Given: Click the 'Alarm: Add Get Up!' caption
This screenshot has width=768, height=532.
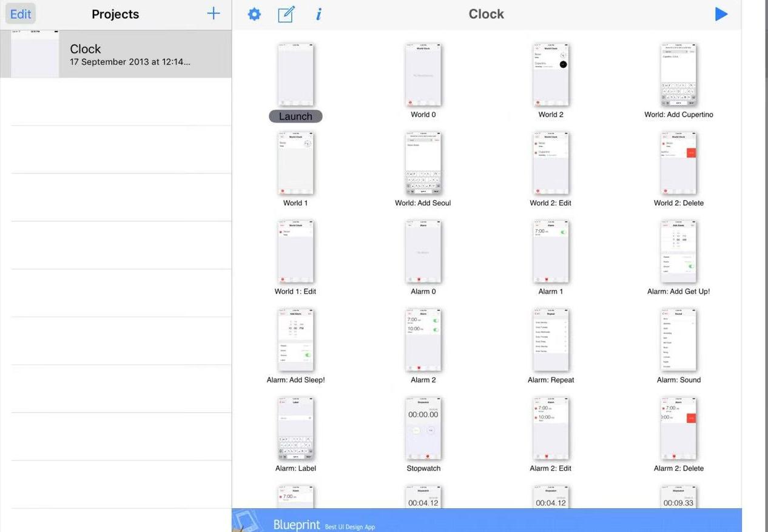Looking at the screenshot, I should coord(678,292).
